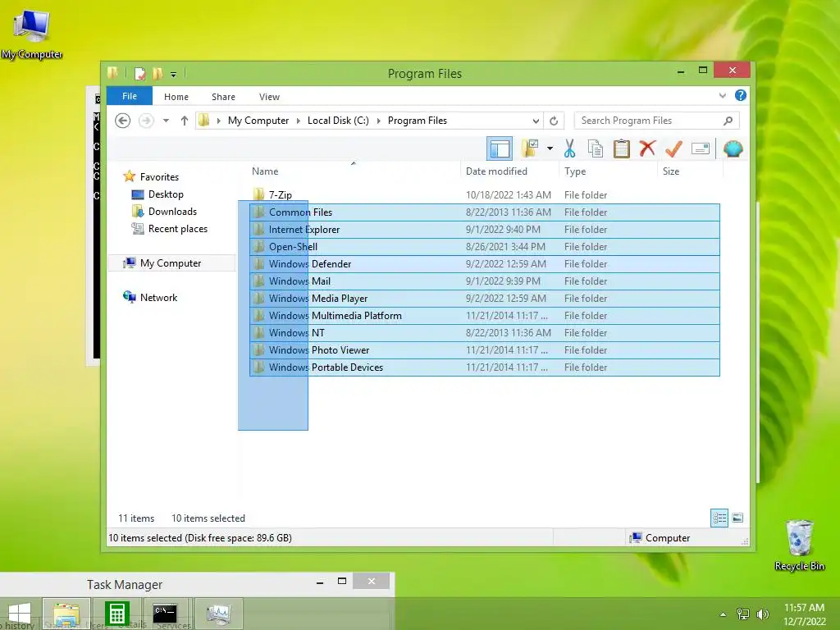Select Desktop in the navigation pane
The height and width of the screenshot is (630, 840).
(x=166, y=194)
